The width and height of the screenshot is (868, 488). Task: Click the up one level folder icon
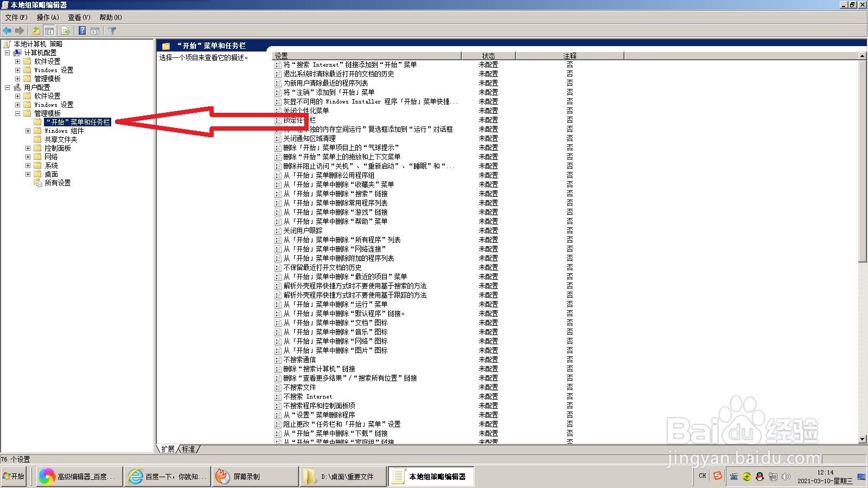coord(36,30)
